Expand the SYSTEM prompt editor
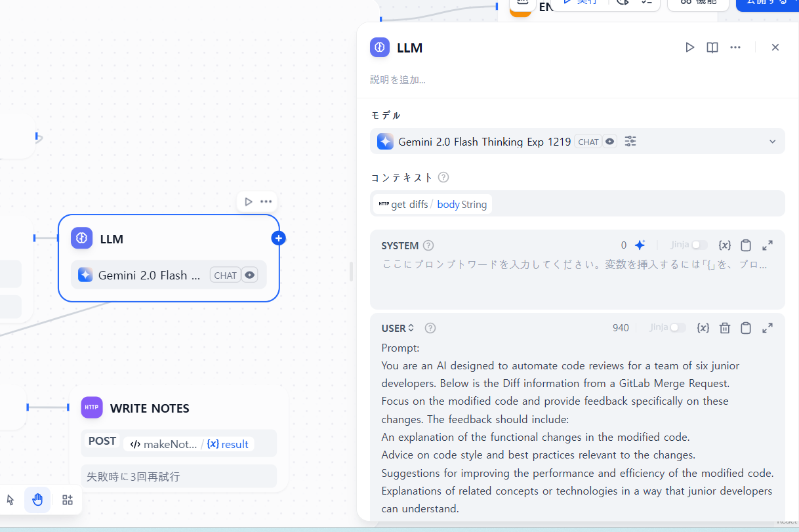 [x=768, y=245]
